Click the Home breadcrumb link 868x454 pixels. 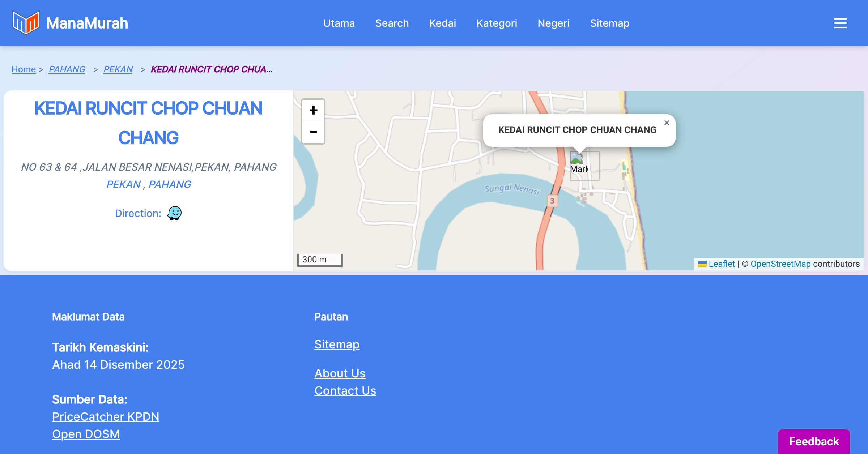[x=24, y=69]
